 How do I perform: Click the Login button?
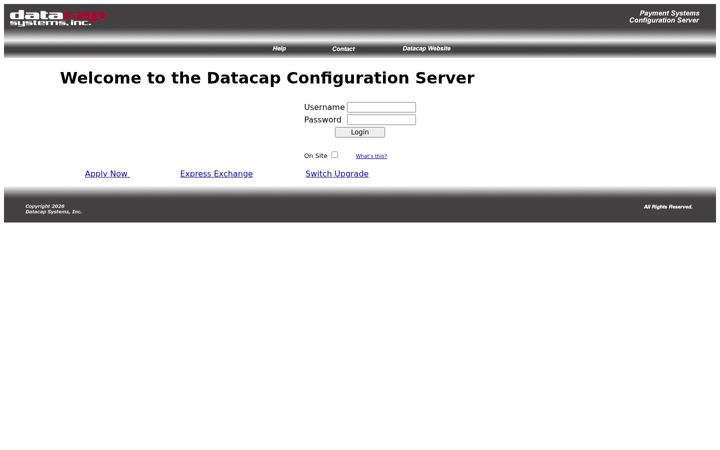point(360,132)
